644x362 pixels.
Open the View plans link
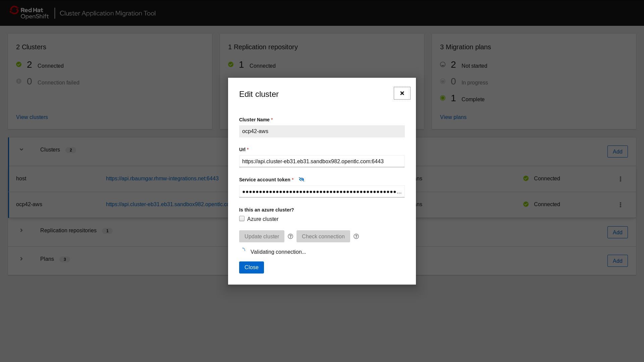453,117
